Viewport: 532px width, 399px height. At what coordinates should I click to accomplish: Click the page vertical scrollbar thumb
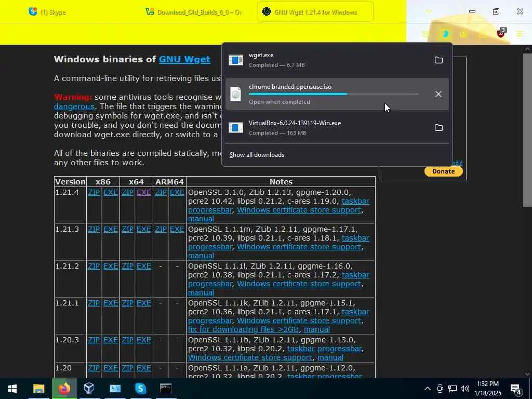pos(527,129)
